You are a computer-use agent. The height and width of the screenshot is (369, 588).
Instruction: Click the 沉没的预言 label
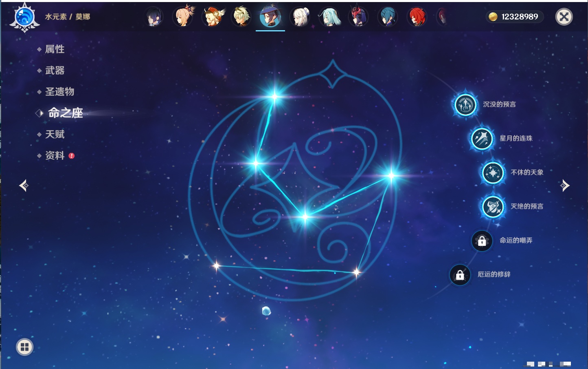click(499, 104)
